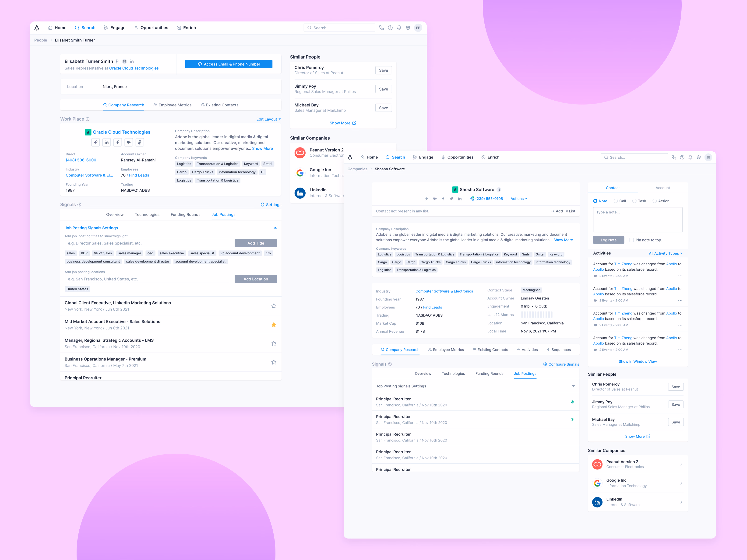Click the flag icon beside Elisabeth Turner Smith
Screen dimensions: 747x560
117,61
